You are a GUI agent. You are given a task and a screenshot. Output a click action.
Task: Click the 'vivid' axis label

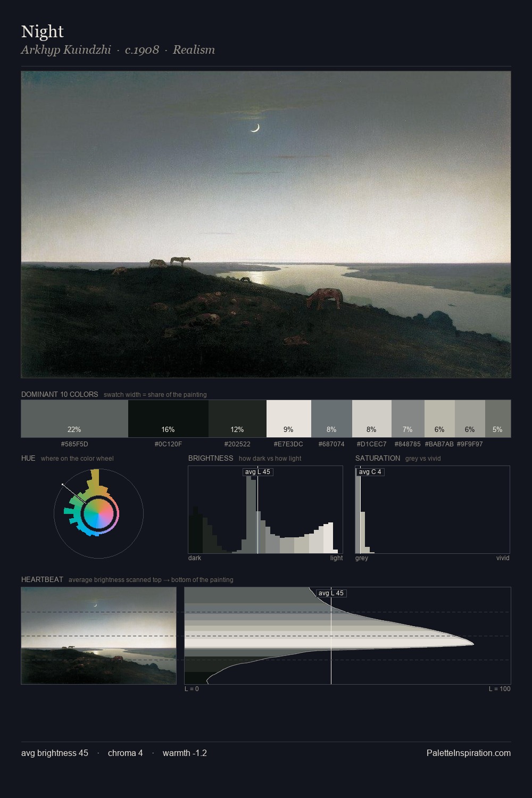tap(503, 558)
